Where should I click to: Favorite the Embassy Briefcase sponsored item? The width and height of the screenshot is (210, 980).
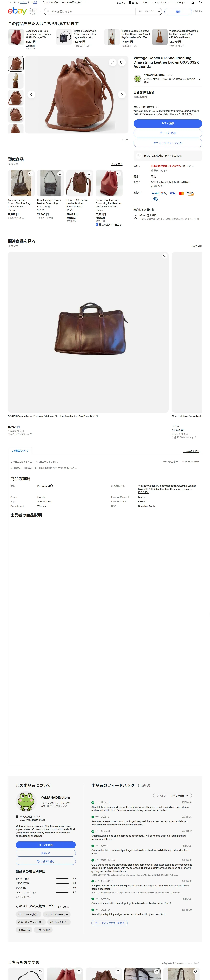tap(165, 256)
